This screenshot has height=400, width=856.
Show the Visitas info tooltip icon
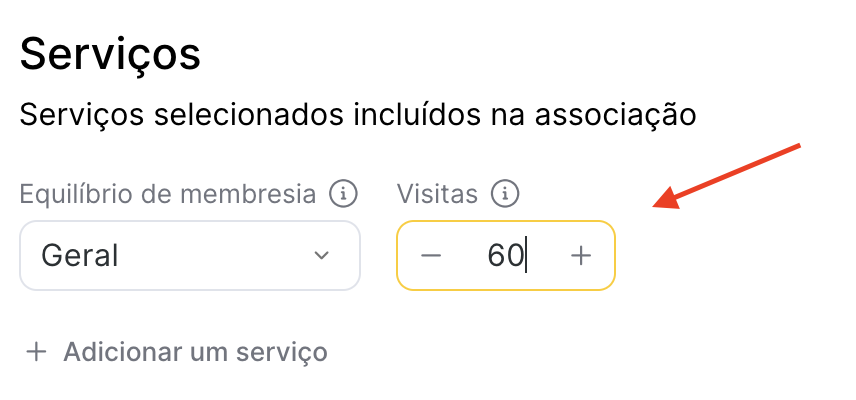[x=504, y=194]
